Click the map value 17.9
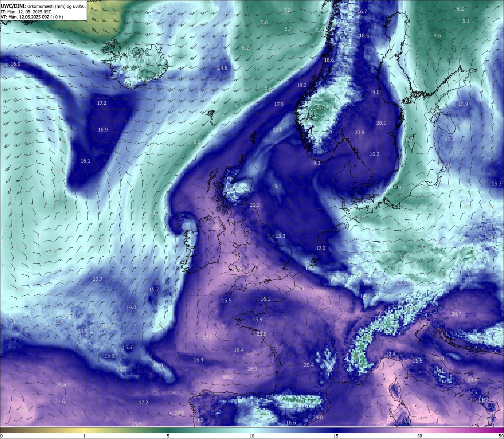 (x=279, y=104)
